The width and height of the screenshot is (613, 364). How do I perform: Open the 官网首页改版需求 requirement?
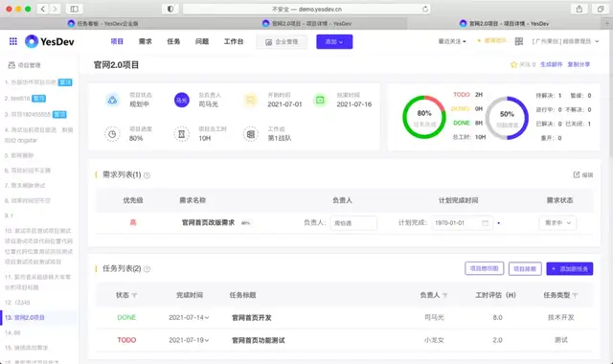click(x=208, y=222)
